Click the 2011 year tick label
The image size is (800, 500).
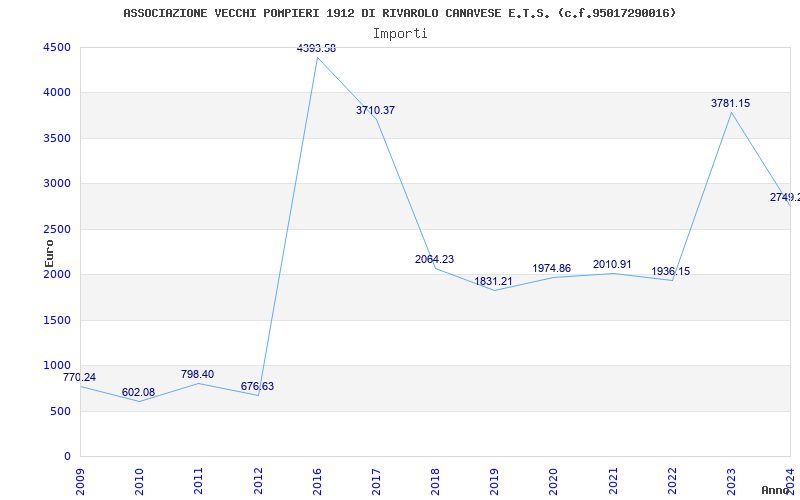[198, 481]
